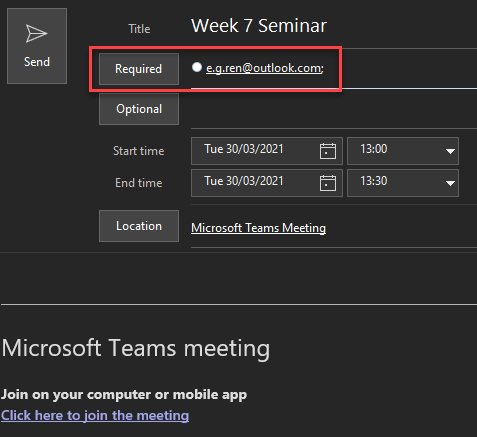Image resolution: width=477 pixels, height=437 pixels.
Task: Click the Optional attendees button
Action: tap(139, 109)
